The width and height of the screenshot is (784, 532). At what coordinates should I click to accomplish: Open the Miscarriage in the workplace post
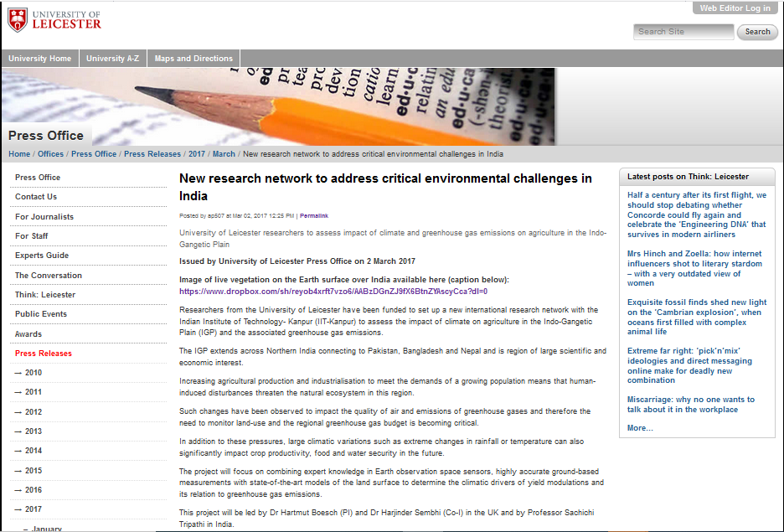[691, 405]
